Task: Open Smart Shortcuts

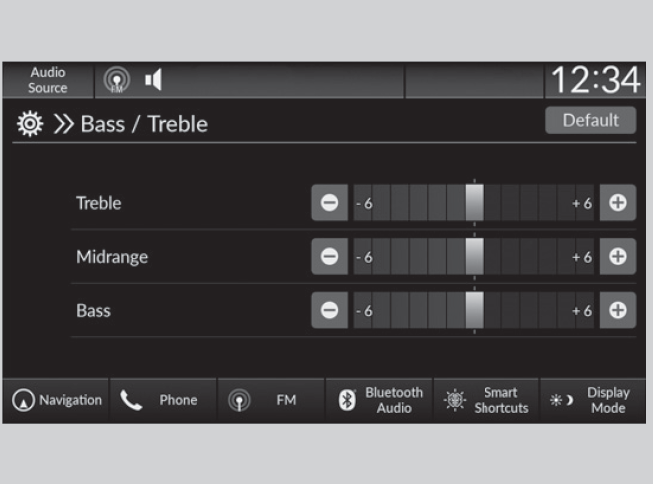Action: click(x=487, y=400)
